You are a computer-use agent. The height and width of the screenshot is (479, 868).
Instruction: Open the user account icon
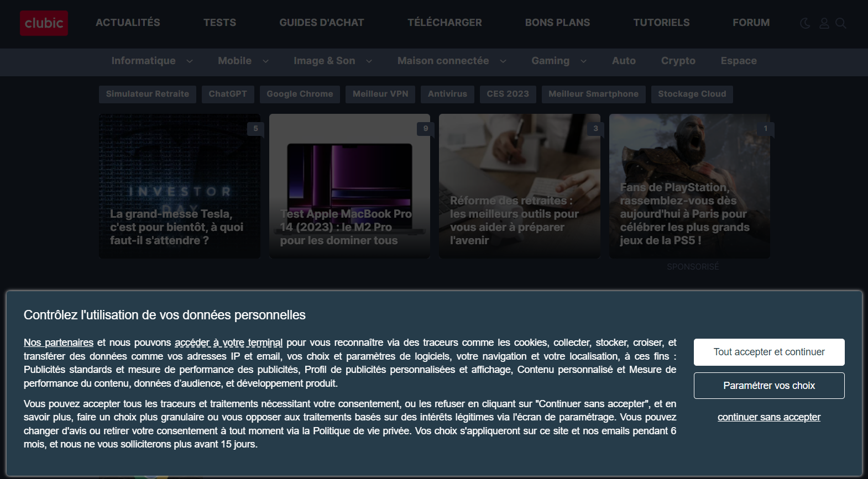coord(824,23)
